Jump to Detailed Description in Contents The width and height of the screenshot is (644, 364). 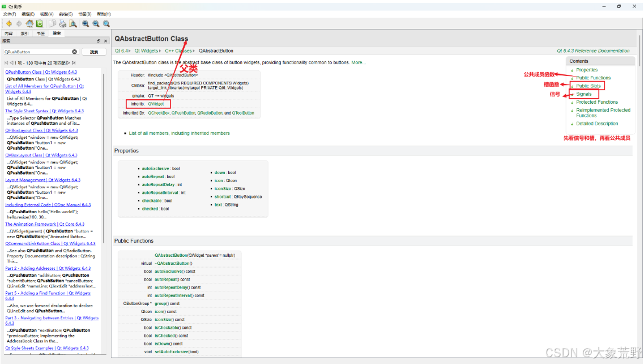597,124
